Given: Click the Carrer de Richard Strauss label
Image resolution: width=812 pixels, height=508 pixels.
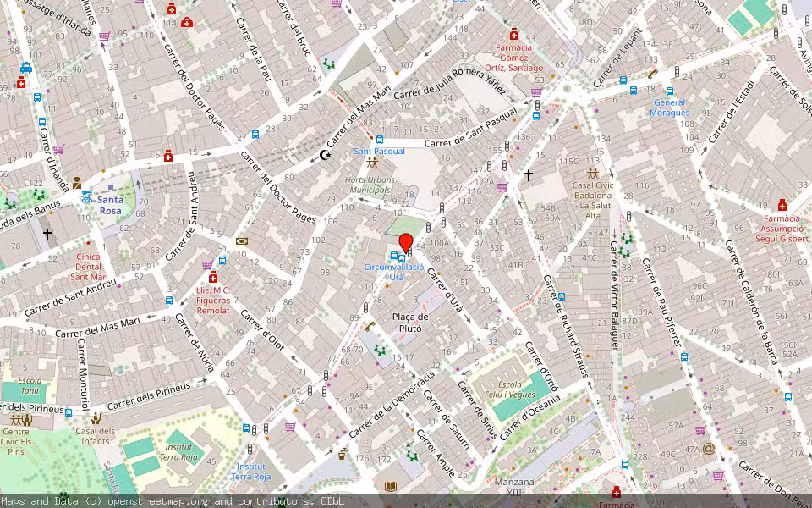Looking at the screenshot, I should tap(566, 327).
